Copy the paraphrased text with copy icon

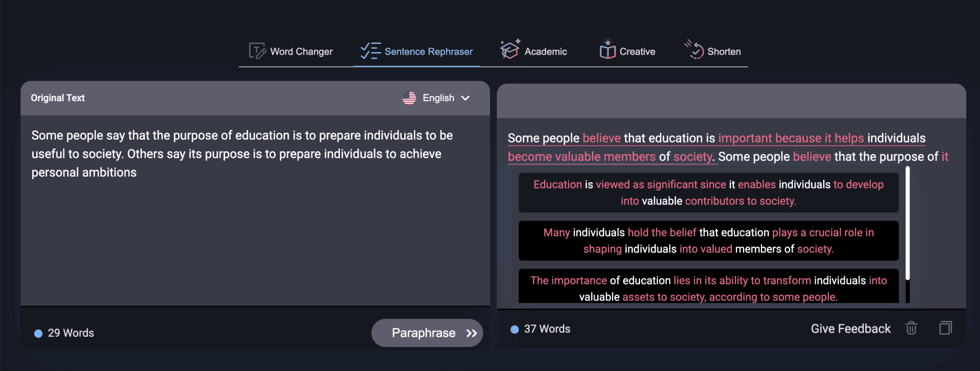[945, 328]
